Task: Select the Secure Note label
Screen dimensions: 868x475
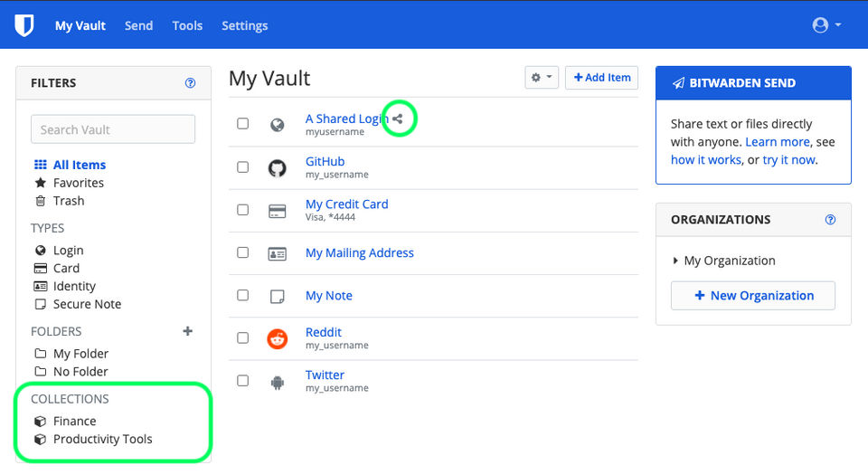Action: point(87,304)
